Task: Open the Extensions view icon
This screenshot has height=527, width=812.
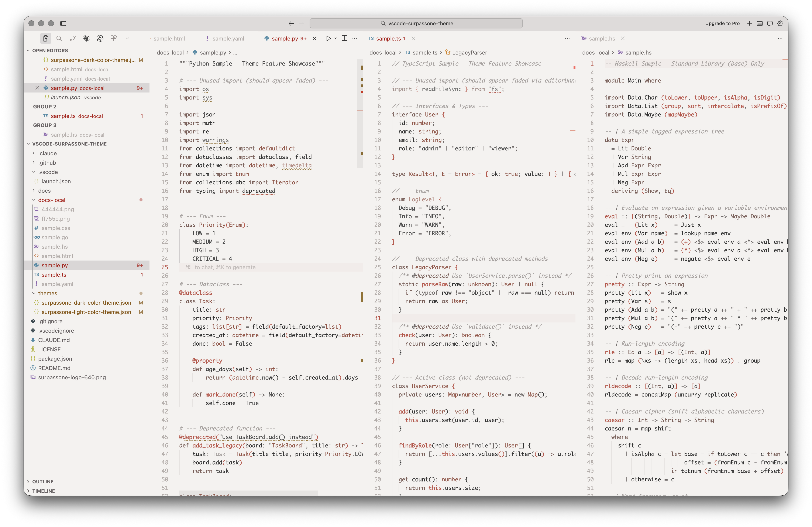Action: pos(114,39)
